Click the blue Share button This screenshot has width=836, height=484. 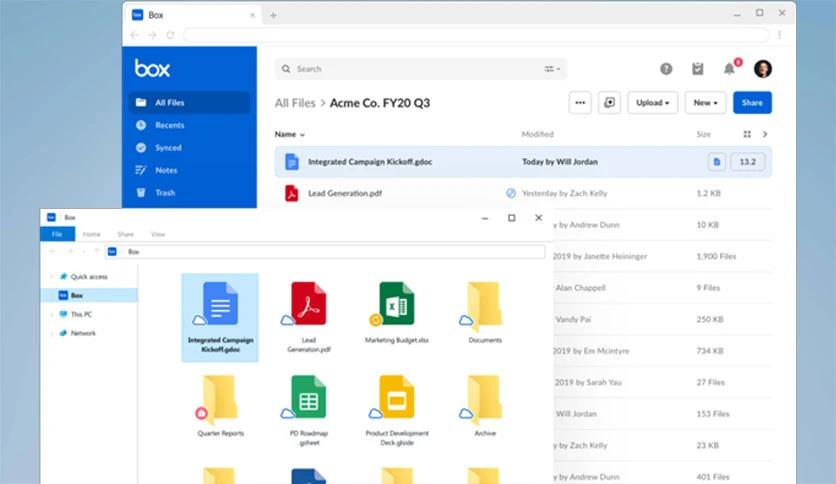coord(752,102)
